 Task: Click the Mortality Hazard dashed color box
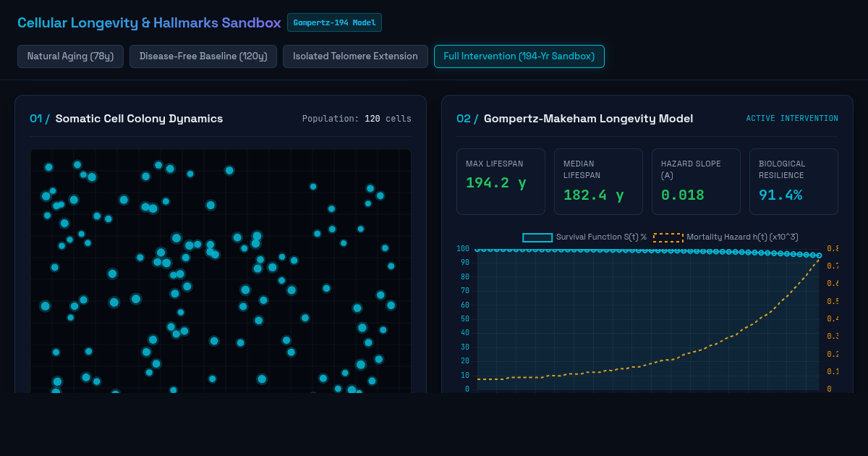668,237
